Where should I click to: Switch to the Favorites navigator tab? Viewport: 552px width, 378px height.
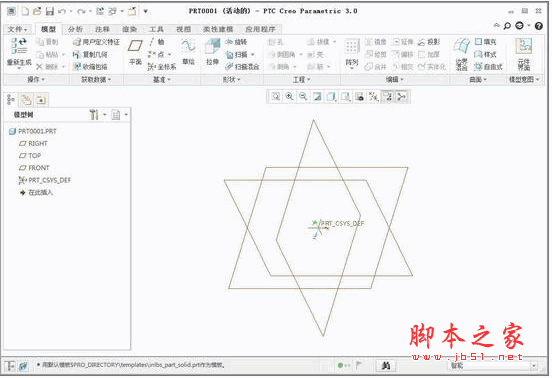tap(41, 100)
